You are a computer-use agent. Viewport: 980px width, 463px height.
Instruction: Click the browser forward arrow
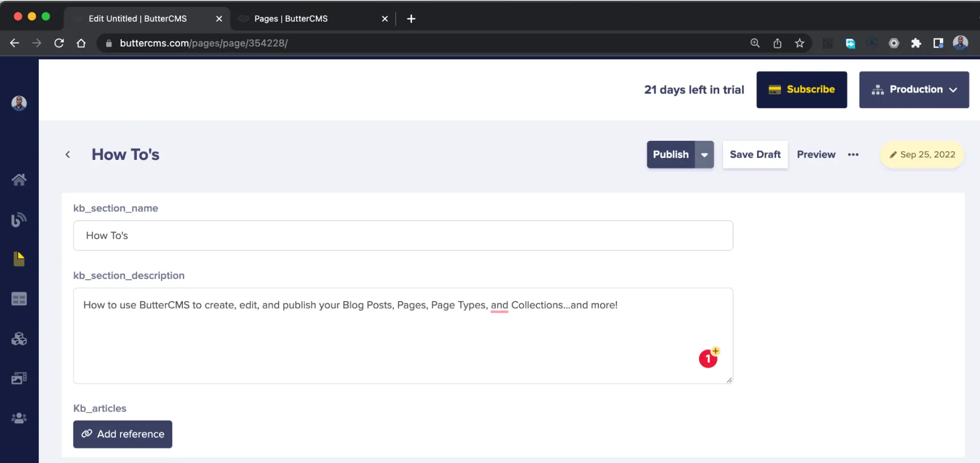coord(37,43)
